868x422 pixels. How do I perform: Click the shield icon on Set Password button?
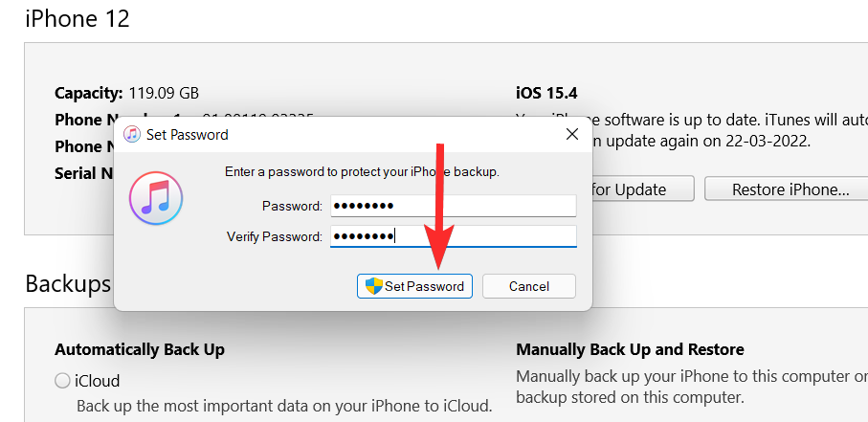[374, 286]
